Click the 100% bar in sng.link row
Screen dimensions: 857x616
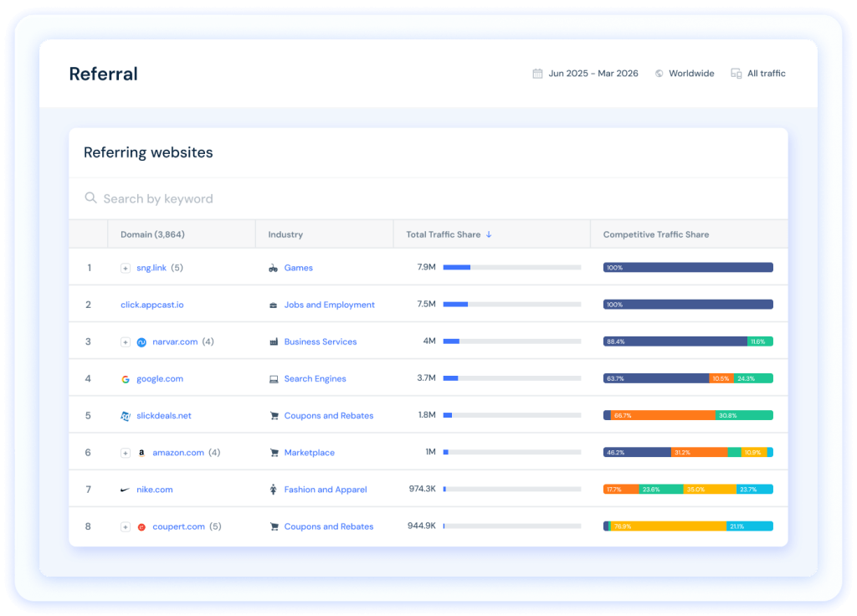688,267
